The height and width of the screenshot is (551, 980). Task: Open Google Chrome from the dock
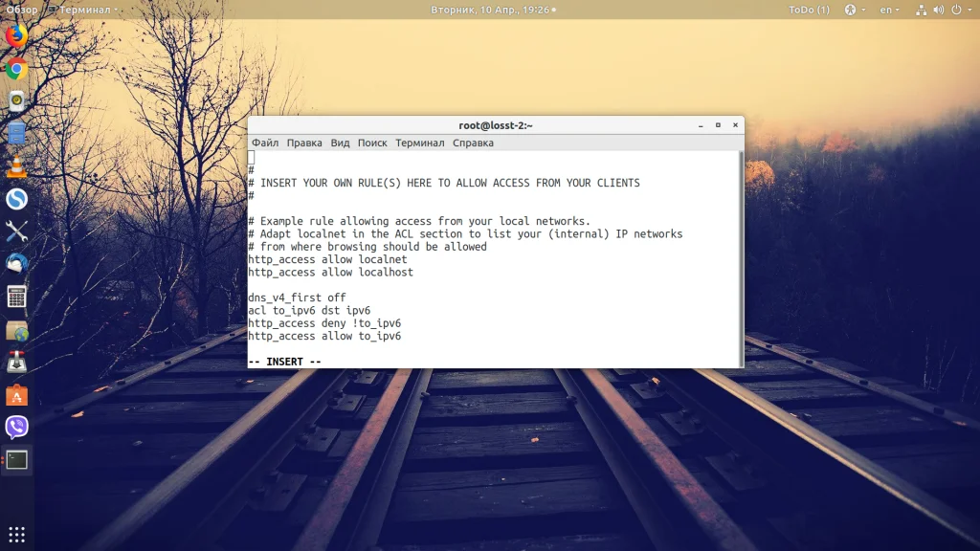pos(16,69)
